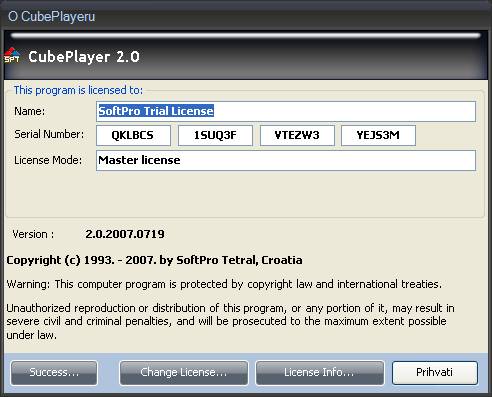The height and width of the screenshot is (397, 492).
Task: Click the Success... button
Action: [54, 373]
